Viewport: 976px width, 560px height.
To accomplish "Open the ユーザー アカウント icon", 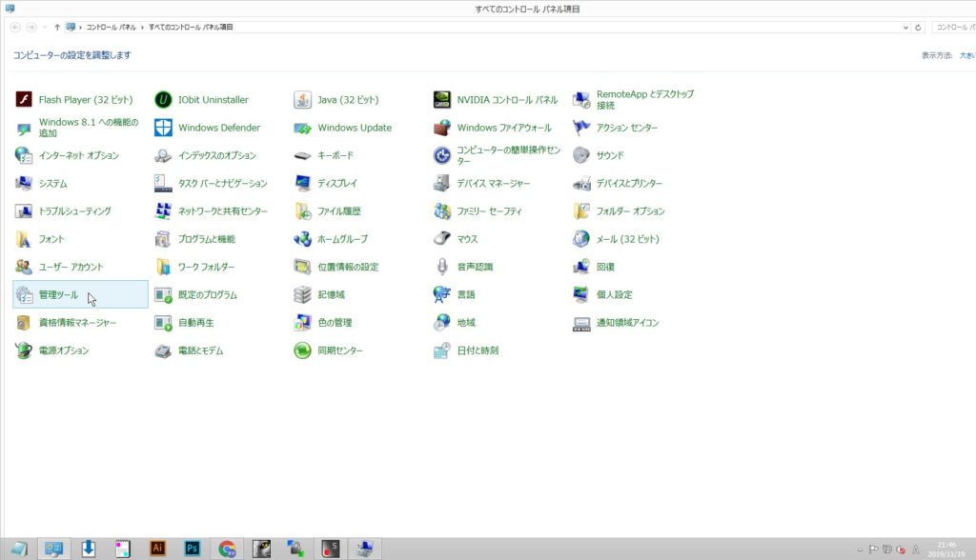I will (24, 267).
